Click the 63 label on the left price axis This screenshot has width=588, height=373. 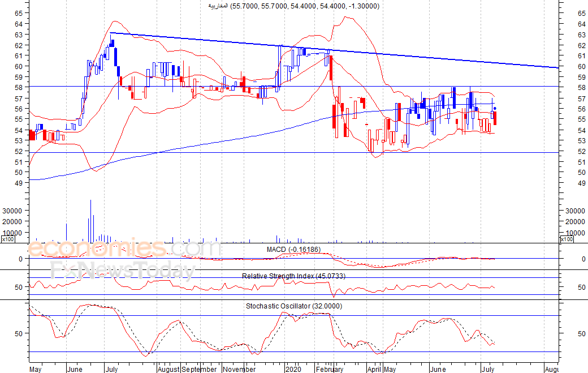click(x=19, y=35)
